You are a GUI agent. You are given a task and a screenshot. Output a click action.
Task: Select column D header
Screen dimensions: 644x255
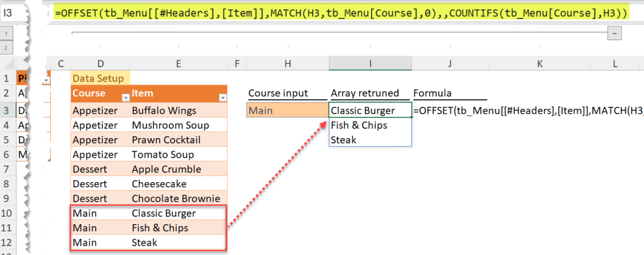[100, 63]
